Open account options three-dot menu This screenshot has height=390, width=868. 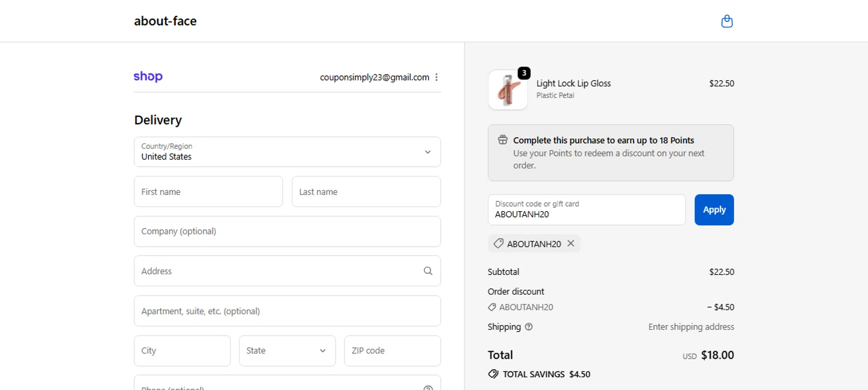[436, 78]
